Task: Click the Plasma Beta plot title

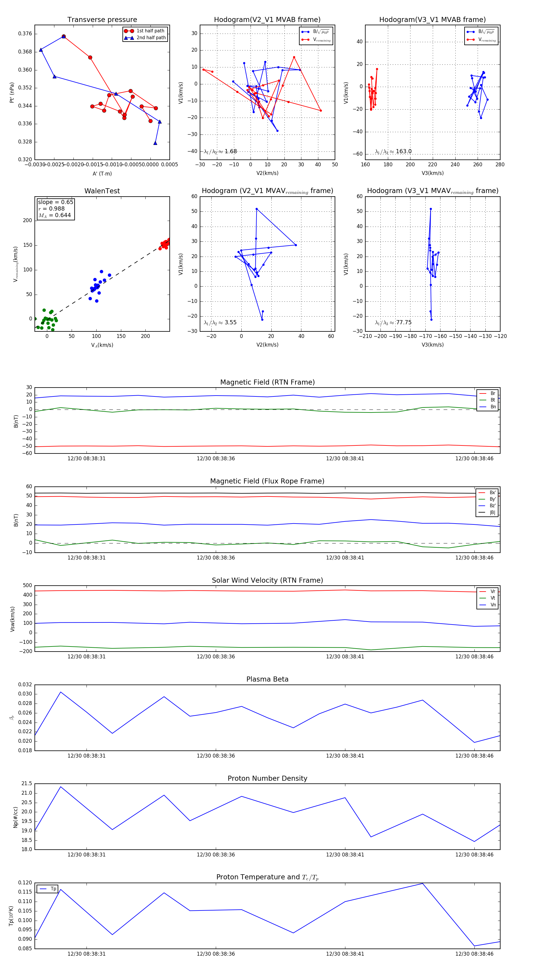Action: [267, 679]
